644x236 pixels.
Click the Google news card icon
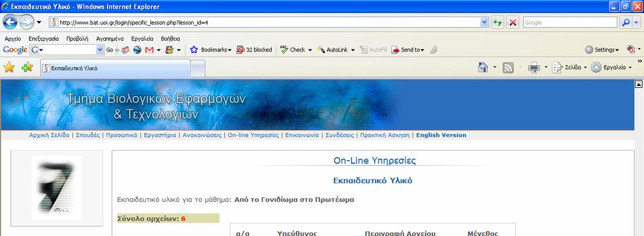tap(125, 50)
